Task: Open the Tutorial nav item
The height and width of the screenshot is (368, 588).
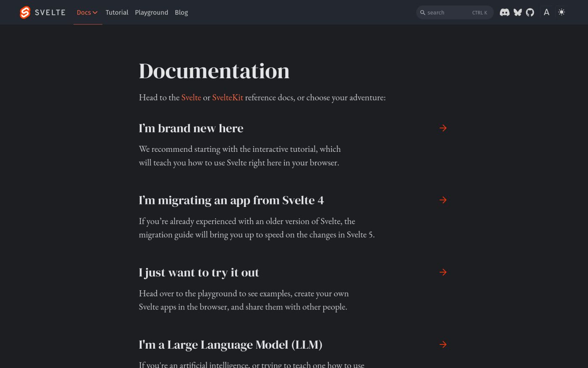Action: tap(117, 13)
